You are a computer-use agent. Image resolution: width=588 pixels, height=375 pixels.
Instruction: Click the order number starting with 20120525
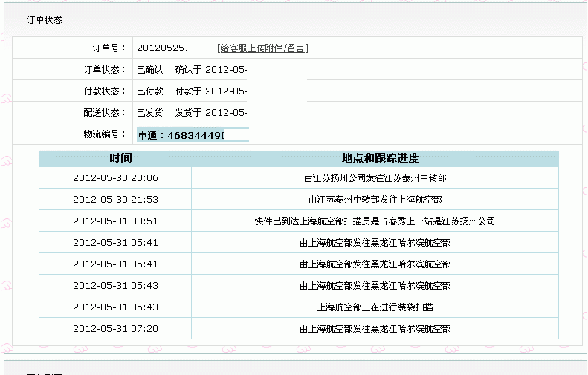pos(161,48)
